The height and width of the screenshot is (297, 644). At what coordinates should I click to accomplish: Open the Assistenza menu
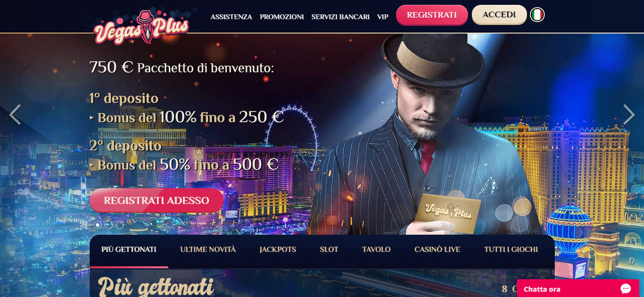point(231,17)
